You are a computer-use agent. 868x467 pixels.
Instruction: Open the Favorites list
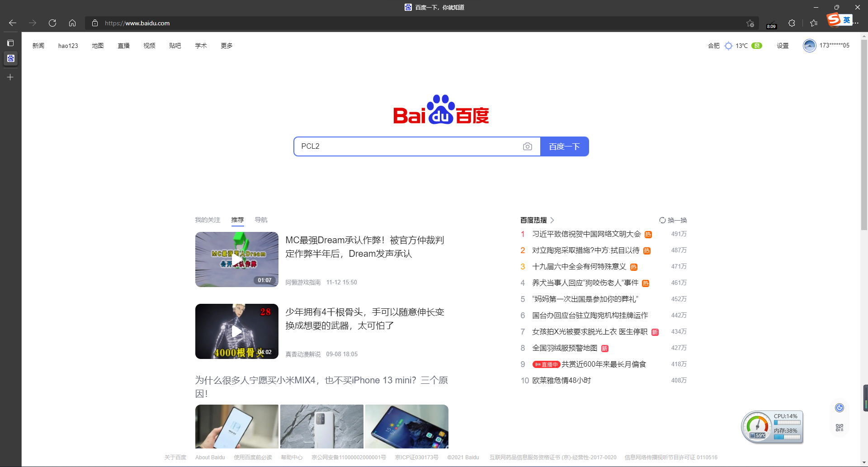tap(814, 23)
